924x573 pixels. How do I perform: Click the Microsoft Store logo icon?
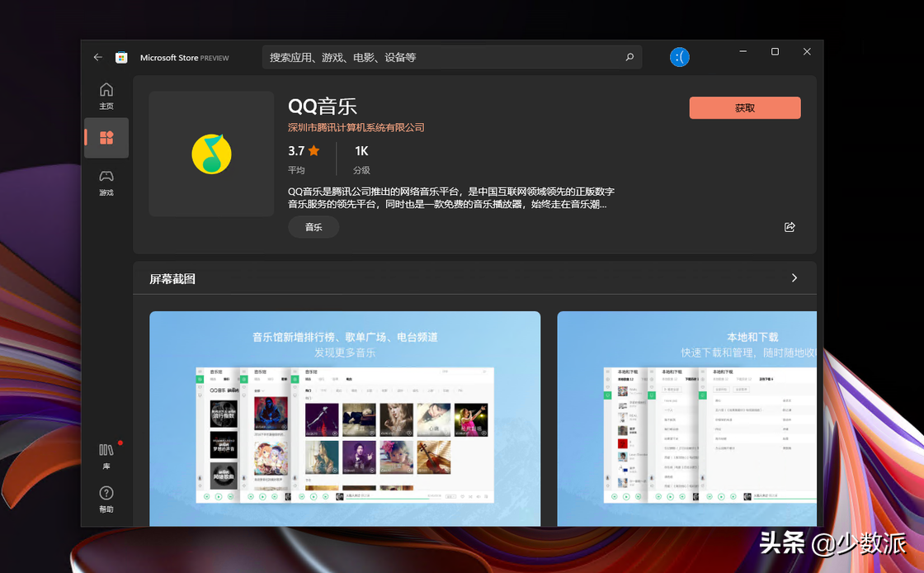[x=121, y=57]
